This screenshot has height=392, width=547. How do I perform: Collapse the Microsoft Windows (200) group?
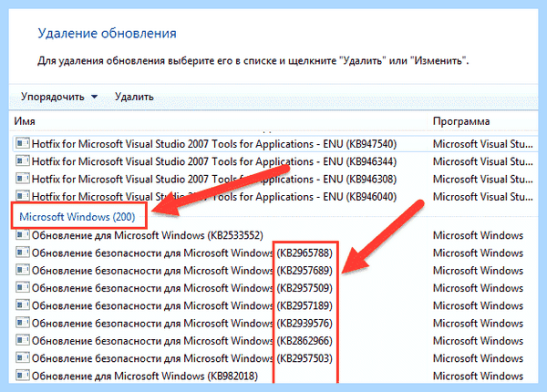[x=77, y=217]
